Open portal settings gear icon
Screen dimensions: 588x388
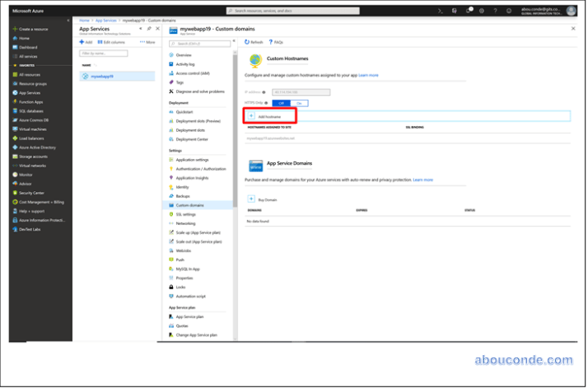pyautogui.click(x=481, y=12)
